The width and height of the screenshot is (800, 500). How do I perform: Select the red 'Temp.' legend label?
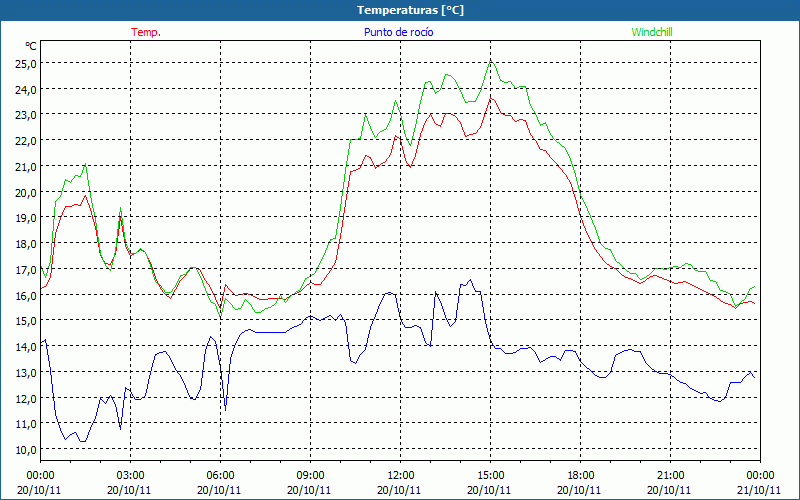pyautogui.click(x=146, y=32)
